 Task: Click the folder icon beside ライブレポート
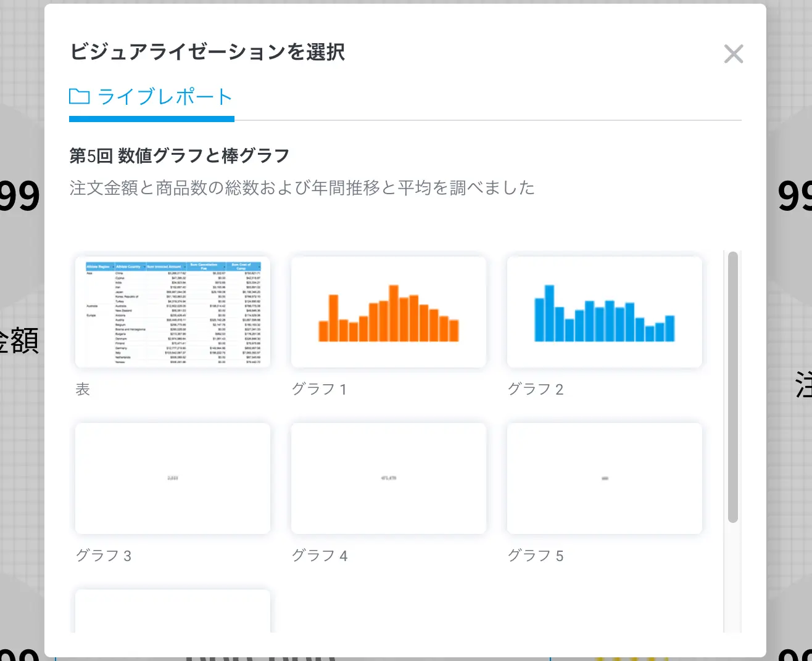pyautogui.click(x=80, y=97)
